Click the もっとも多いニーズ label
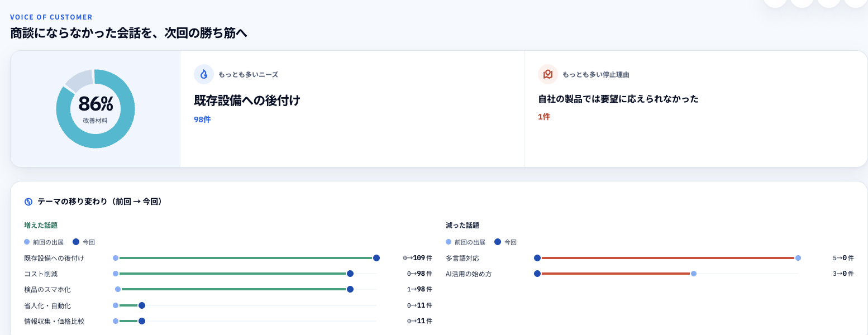This screenshot has width=868, height=335. pos(248,74)
